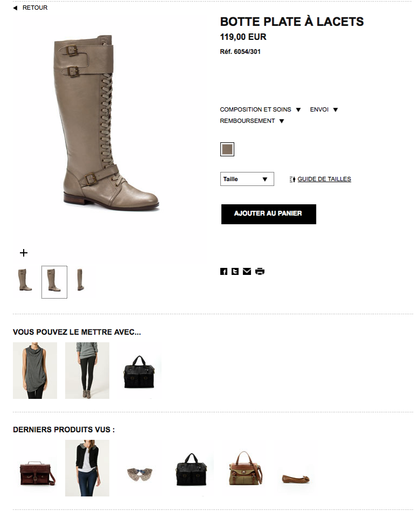Share the product on Twitter

[235, 272]
